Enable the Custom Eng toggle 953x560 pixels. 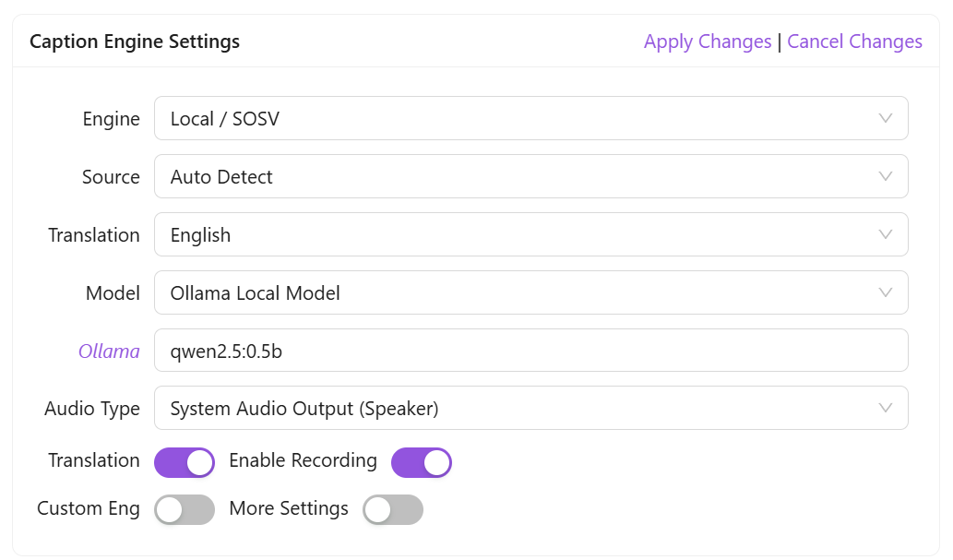point(185,509)
